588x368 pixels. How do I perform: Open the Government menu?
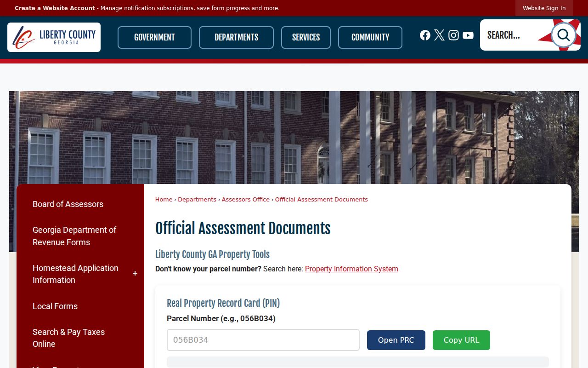point(154,37)
